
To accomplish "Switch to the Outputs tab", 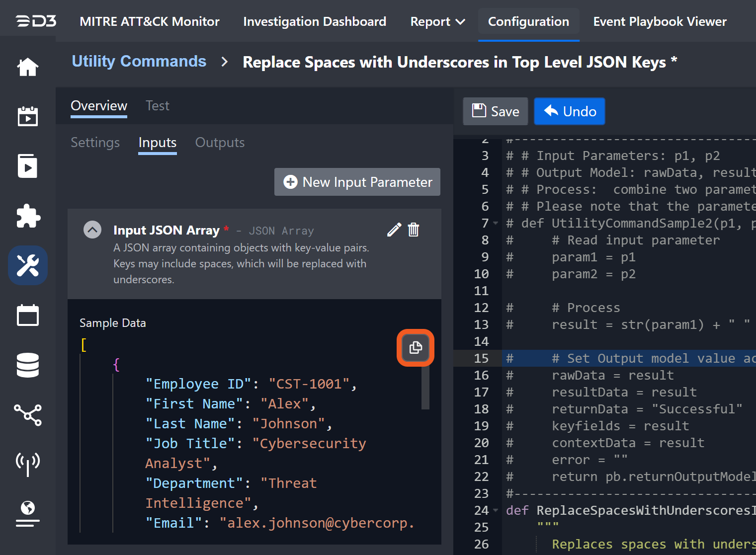I will click(220, 143).
